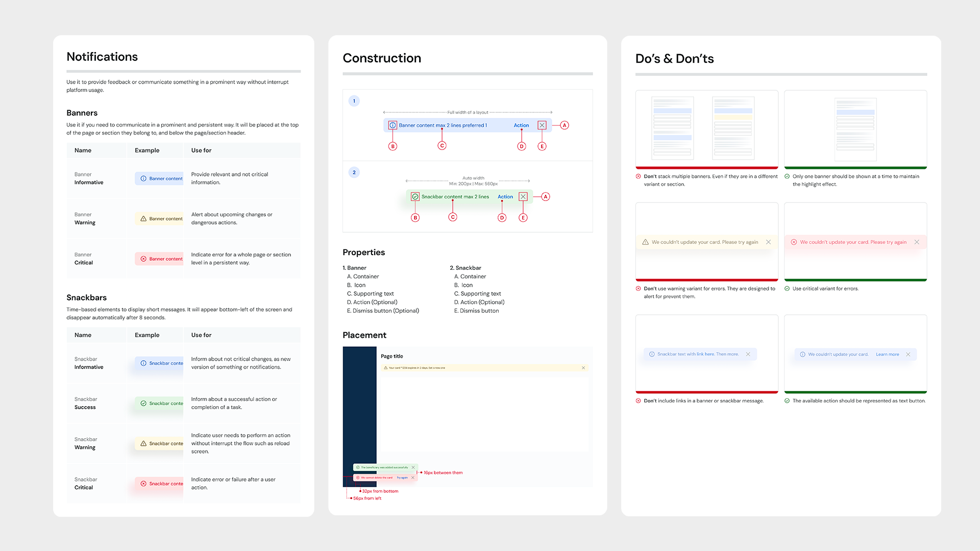
Task: Click the green check icon in the construction snackbar
Action: coord(415,196)
